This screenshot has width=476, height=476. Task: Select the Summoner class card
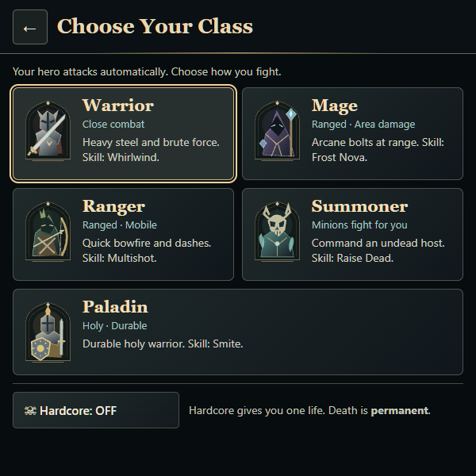pyautogui.click(x=352, y=234)
